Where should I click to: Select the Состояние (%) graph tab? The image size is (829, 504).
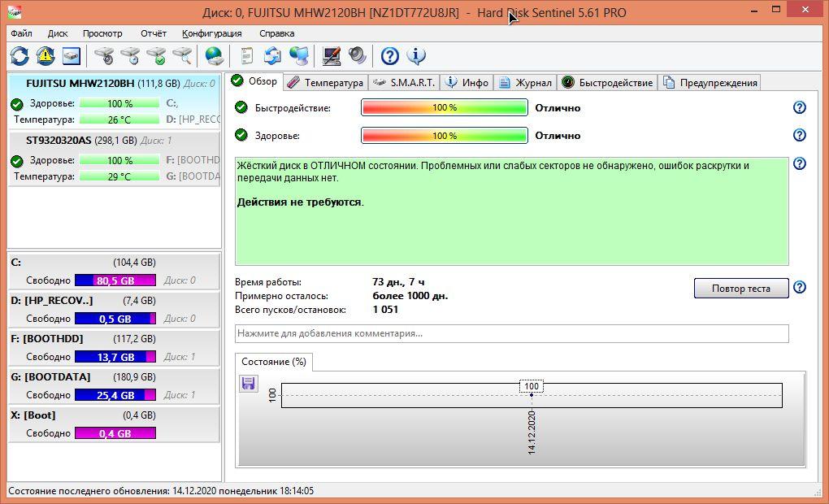click(273, 362)
